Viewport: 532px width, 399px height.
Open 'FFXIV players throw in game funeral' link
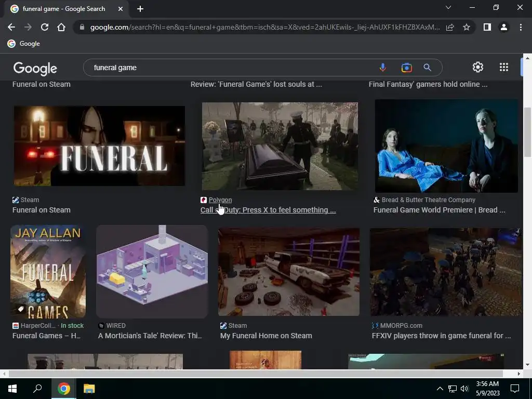[x=441, y=336]
